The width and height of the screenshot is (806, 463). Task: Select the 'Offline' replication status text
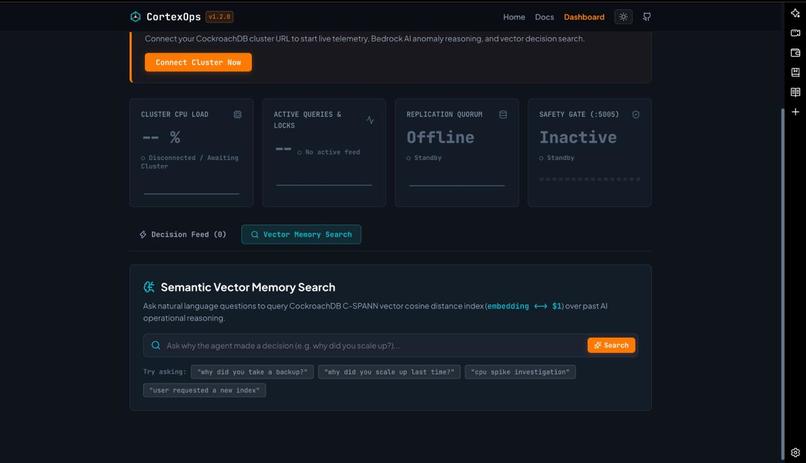point(440,137)
